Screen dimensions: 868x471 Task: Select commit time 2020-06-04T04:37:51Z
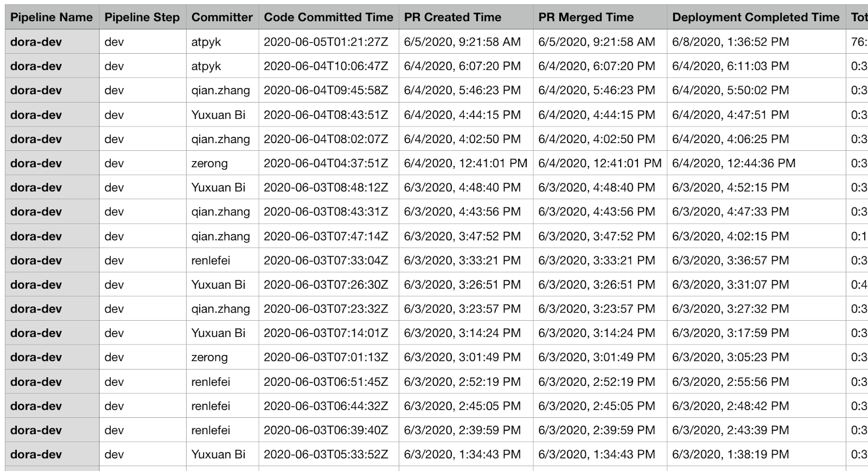pyautogui.click(x=326, y=163)
